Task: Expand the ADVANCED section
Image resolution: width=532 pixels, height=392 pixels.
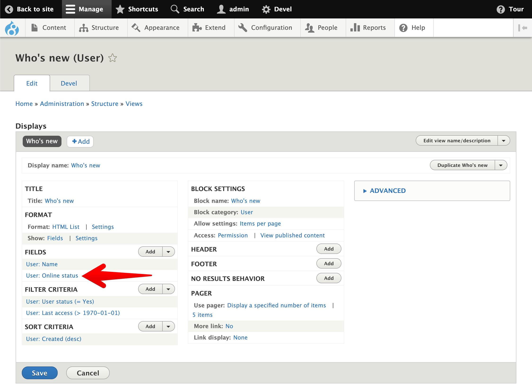Action: point(387,190)
